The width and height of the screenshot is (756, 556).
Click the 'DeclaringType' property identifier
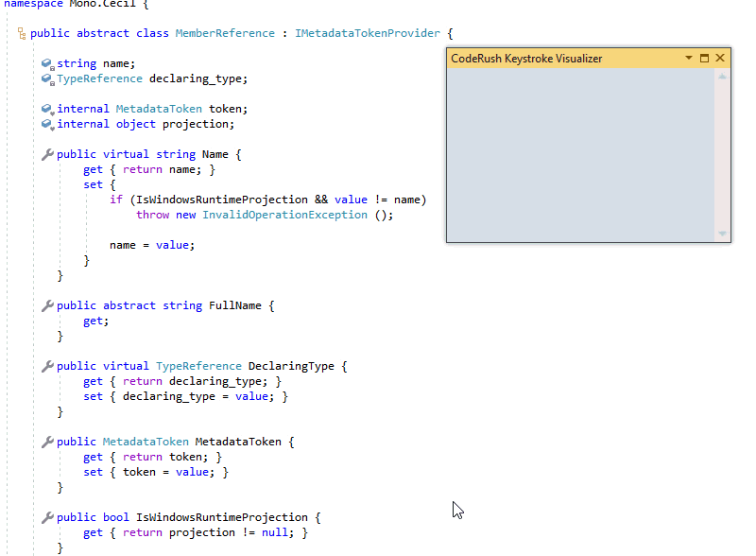[x=291, y=366]
